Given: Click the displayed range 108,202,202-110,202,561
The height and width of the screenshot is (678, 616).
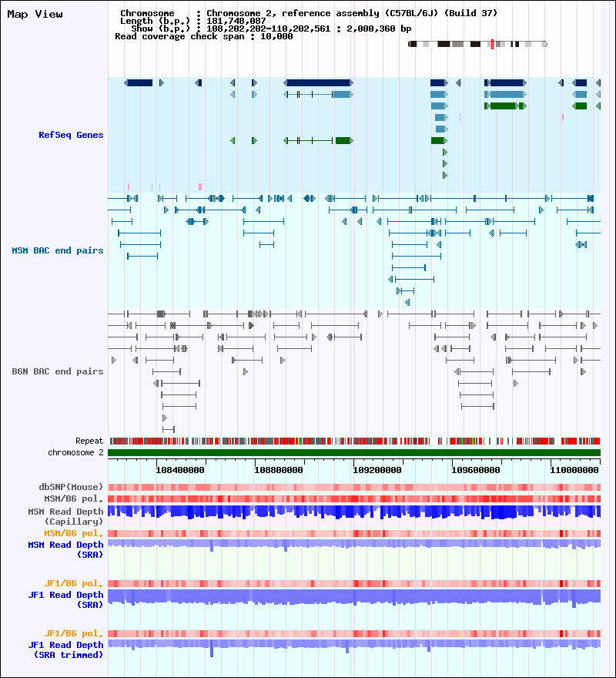Looking at the screenshot, I should click(268, 29).
